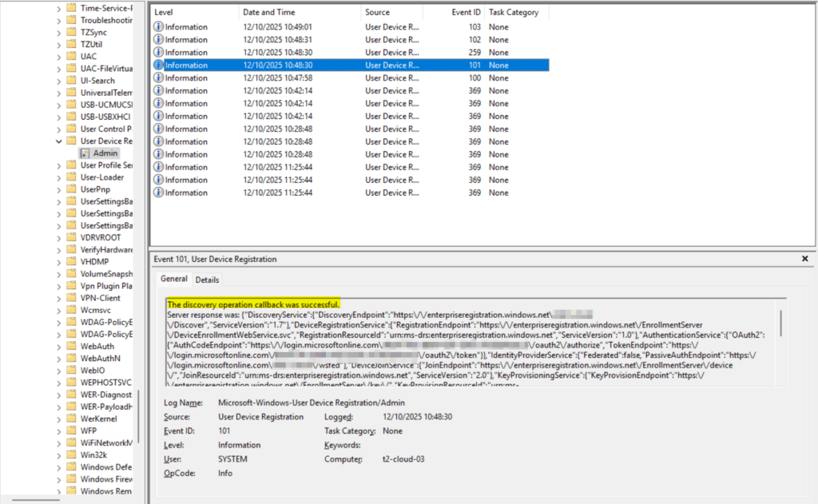
Task: Close the Event 101 preview pane
Action: [804, 259]
